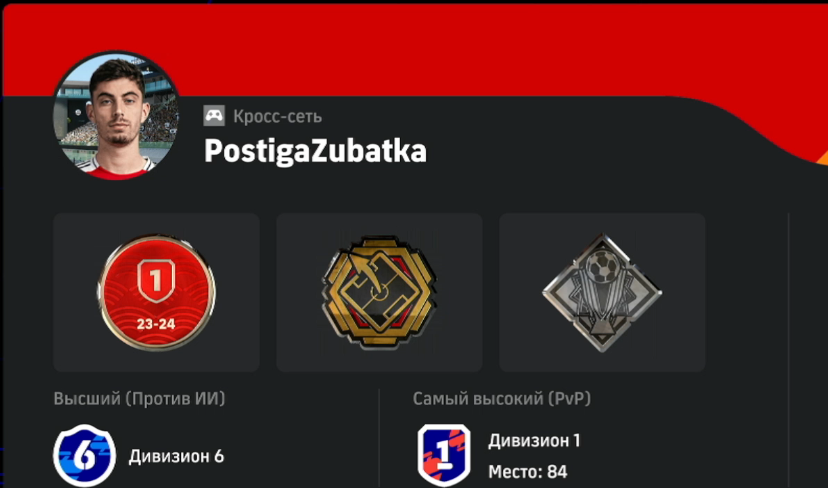This screenshot has height=488, width=828.
Task: Click the PvP Division 1 shield emblem
Action: point(444,455)
